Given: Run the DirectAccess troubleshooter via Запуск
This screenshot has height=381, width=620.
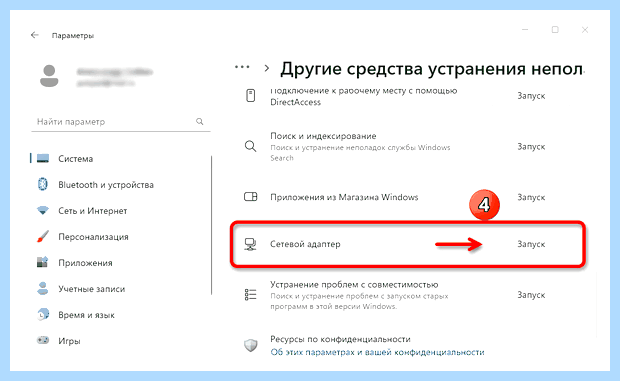Looking at the screenshot, I should 531,96.
